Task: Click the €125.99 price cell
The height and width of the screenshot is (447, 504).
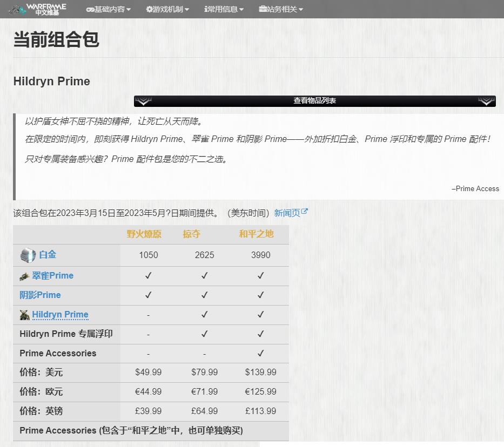Action: point(261,392)
